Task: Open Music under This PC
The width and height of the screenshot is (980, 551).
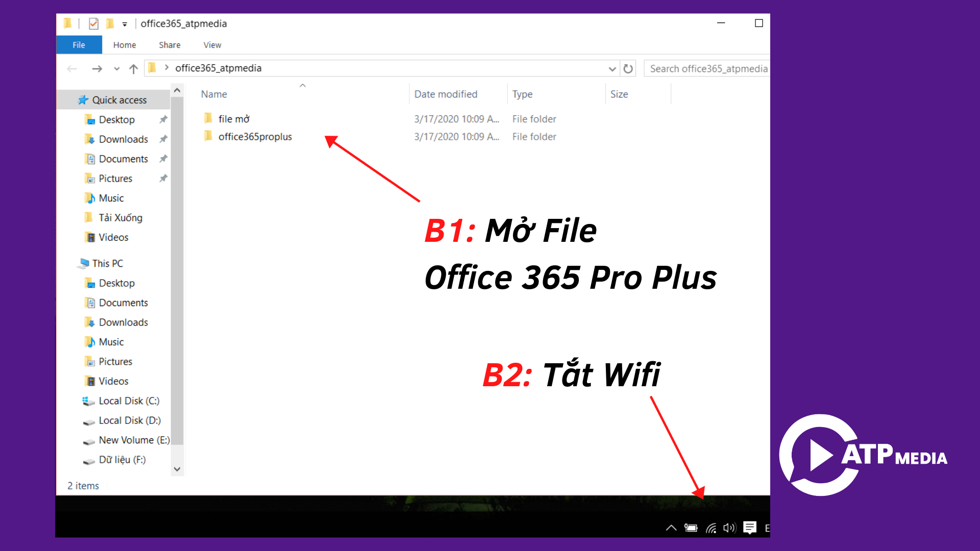Action: [111, 342]
